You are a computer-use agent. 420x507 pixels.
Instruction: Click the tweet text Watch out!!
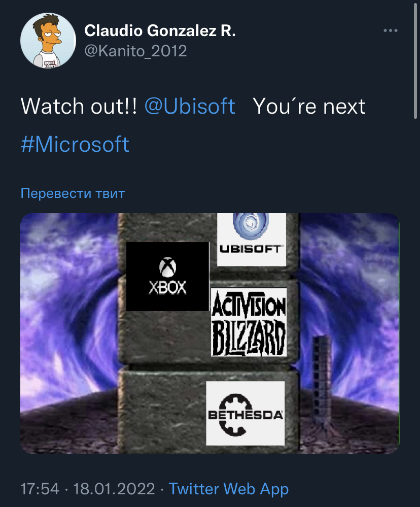click(79, 106)
